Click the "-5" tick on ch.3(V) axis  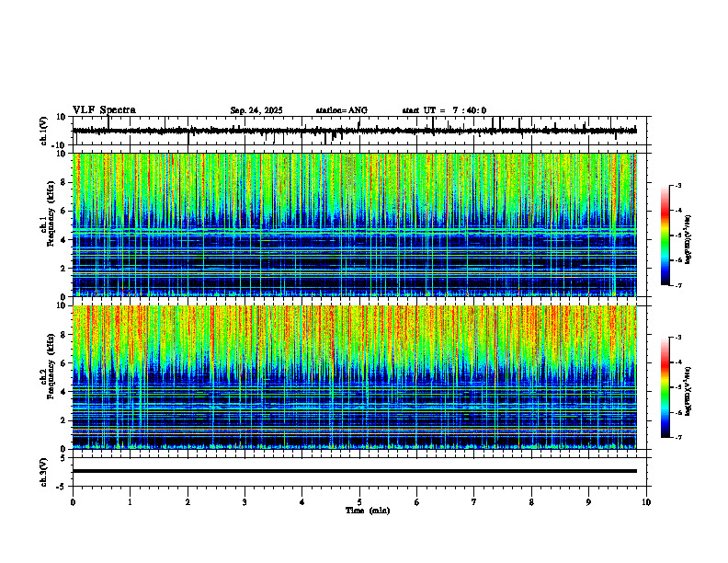(63, 487)
